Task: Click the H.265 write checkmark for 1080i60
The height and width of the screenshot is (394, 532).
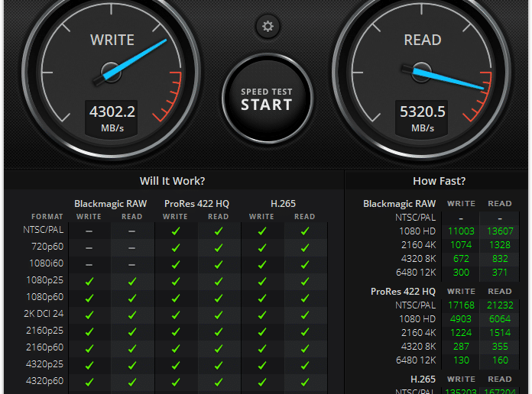Action: [261, 265]
